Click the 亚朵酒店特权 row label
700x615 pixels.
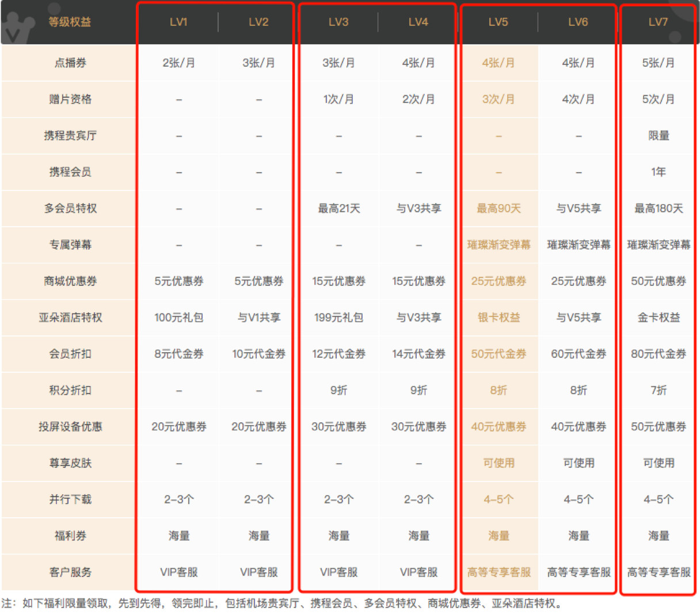click(70, 318)
